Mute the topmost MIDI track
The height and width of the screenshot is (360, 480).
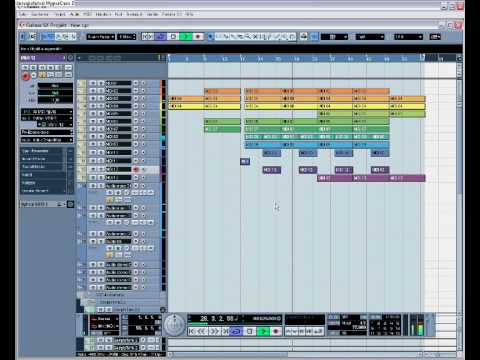tap(93, 83)
